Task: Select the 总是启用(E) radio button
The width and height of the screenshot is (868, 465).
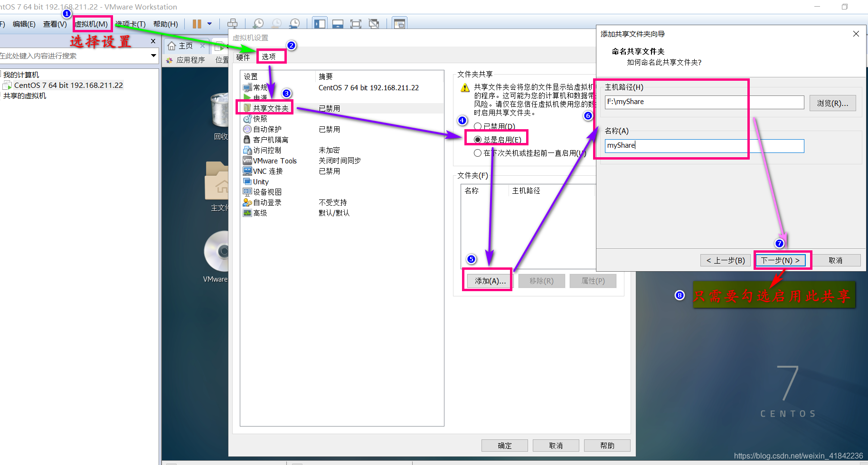Action: [x=478, y=140]
